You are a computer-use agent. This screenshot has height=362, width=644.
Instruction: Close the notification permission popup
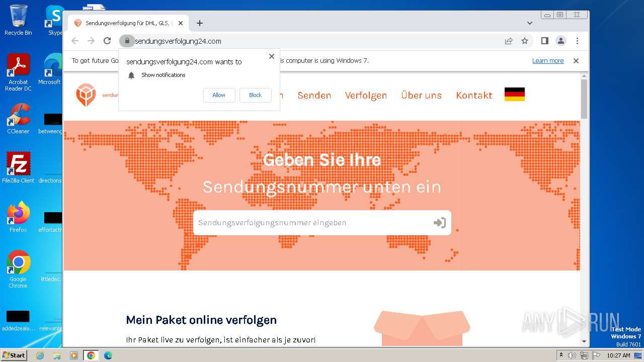(x=272, y=56)
